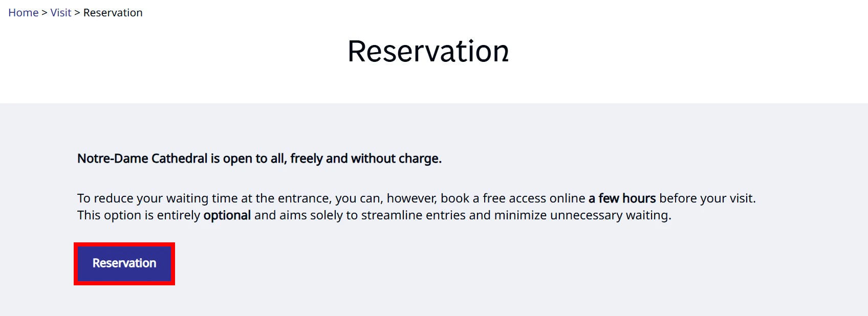868x316 pixels.
Task: Click the phrase "This option is entirely"
Action: click(x=138, y=215)
